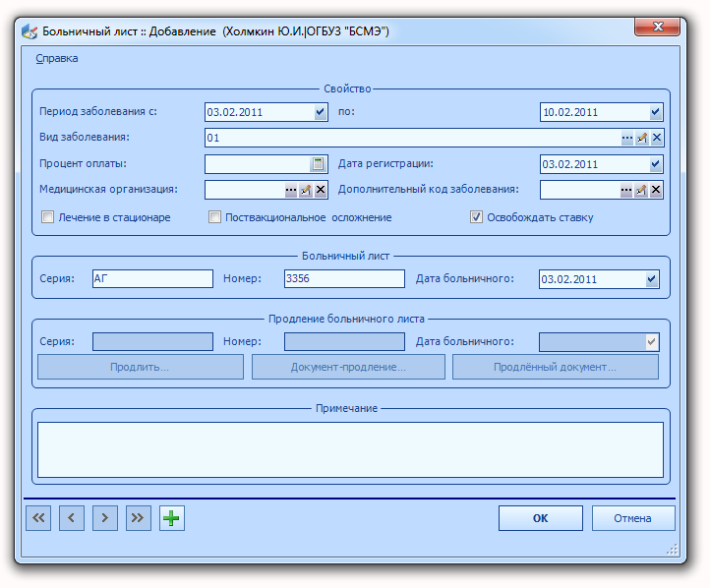The image size is (710, 588).
Task: Click Дата регистрации value 03.02.2011
Action: 570,164
